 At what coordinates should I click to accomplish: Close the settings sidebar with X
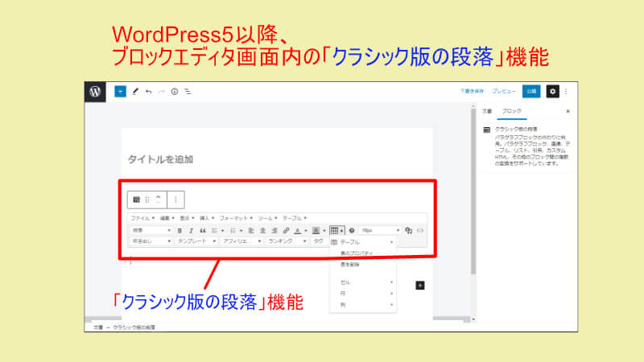pyautogui.click(x=568, y=111)
